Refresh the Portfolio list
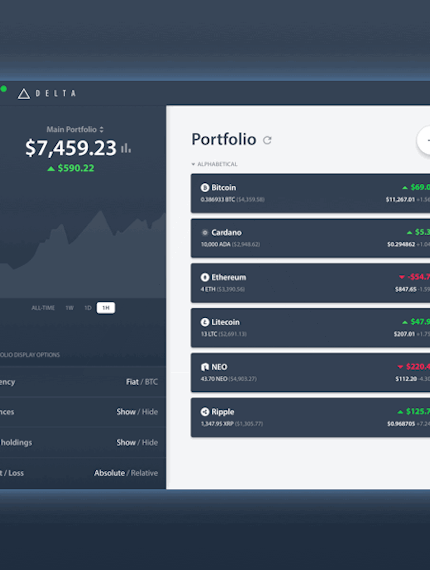The height and width of the screenshot is (570, 430). click(x=267, y=140)
